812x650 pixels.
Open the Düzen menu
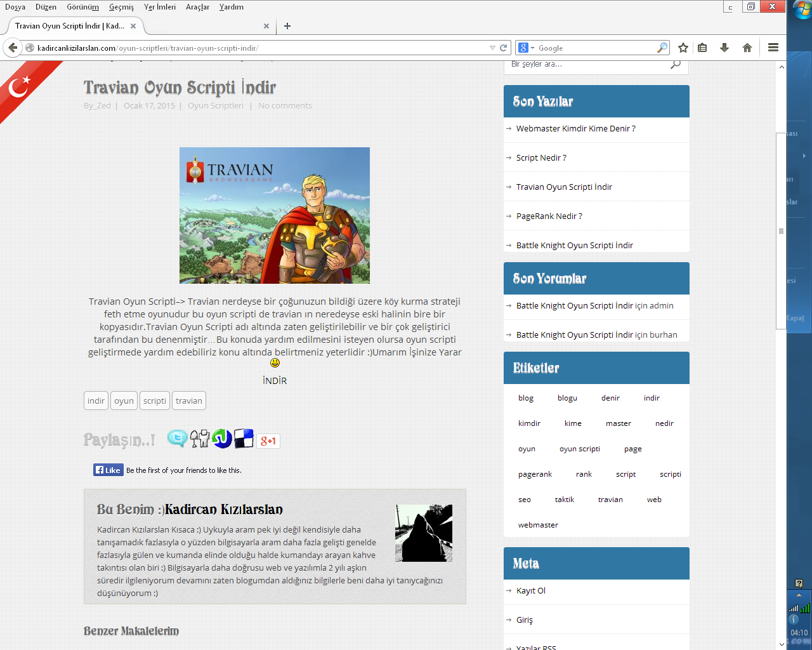click(x=46, y=7)
